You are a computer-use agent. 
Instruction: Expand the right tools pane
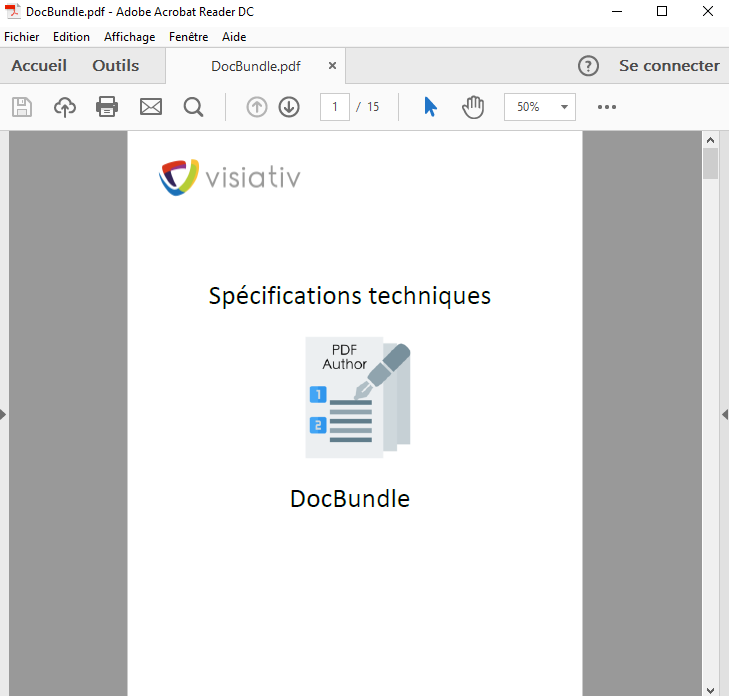pyautogui.click(x=724, y=414)
